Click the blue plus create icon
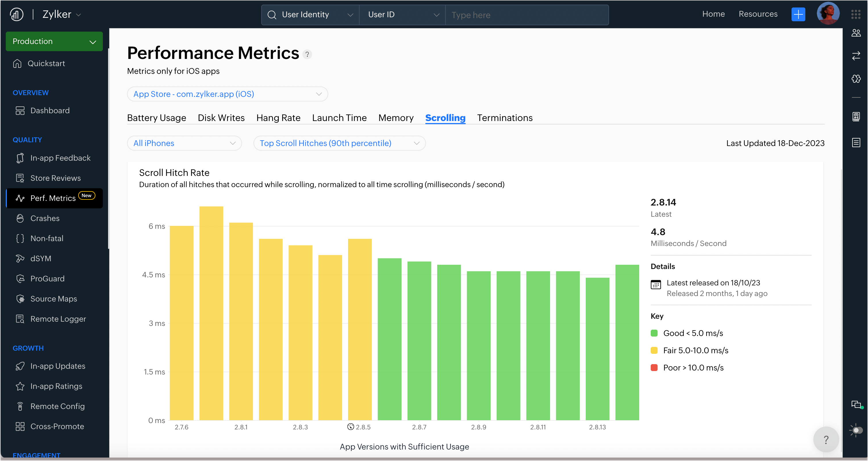 point(798,14)
